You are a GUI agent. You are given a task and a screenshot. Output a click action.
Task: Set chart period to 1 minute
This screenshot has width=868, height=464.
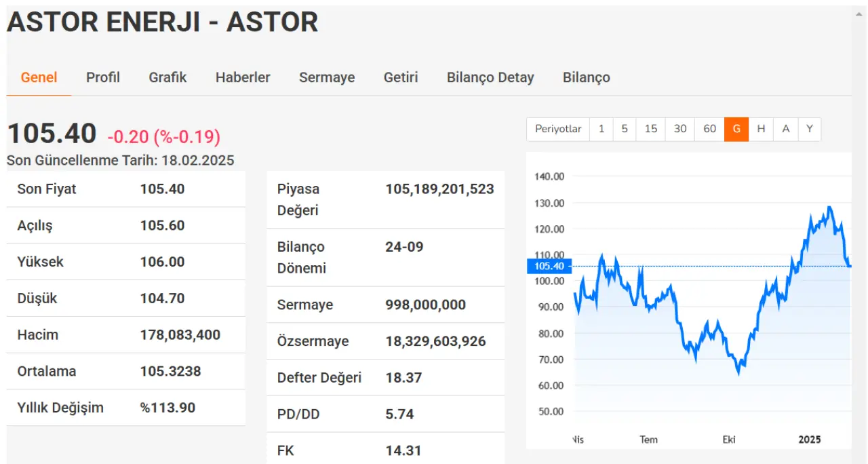[x=601, y=129]
